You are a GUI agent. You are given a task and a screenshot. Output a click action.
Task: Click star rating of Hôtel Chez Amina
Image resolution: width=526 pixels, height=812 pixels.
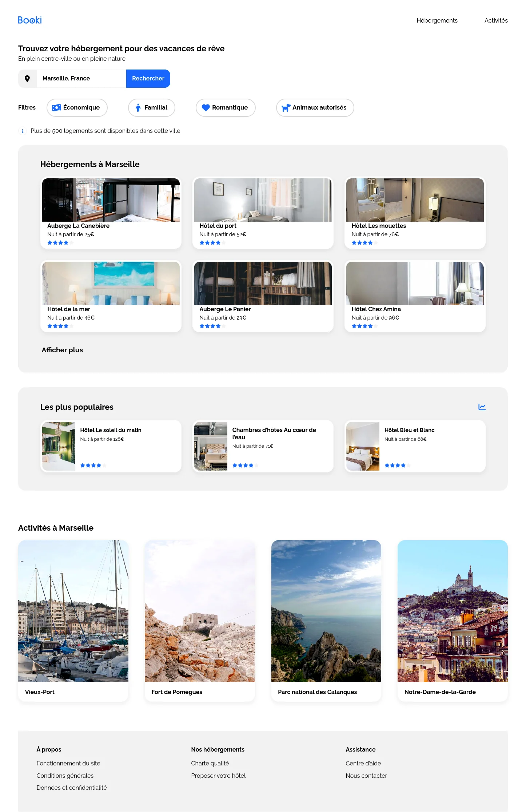tap(365, 326)
